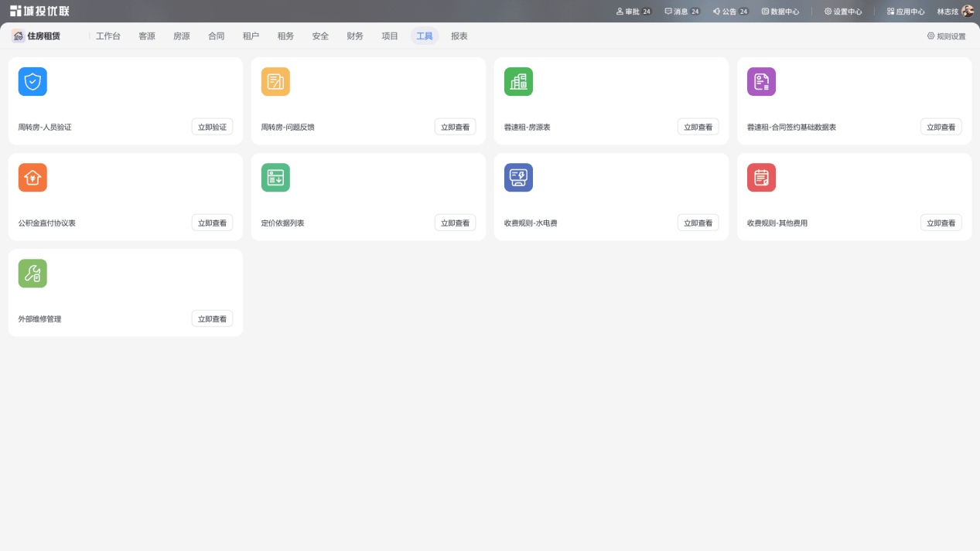Open 规则设置 rule settings
This screenshot has height=551, width=980.
(946, 36)
